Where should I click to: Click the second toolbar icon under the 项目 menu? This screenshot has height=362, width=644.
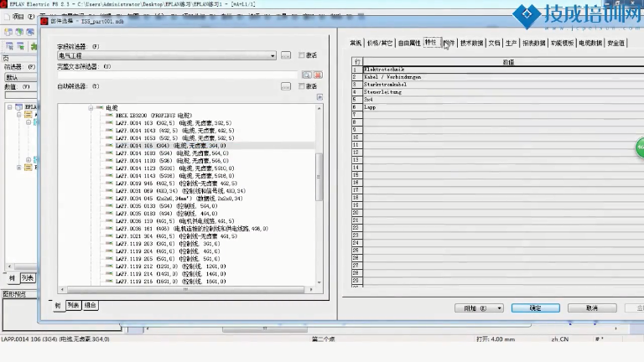19,32
